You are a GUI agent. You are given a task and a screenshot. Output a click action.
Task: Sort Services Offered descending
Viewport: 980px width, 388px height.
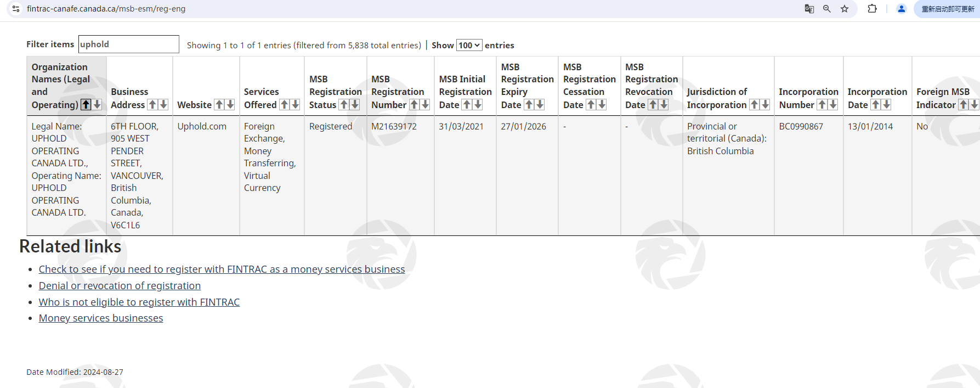coord(296,104)
